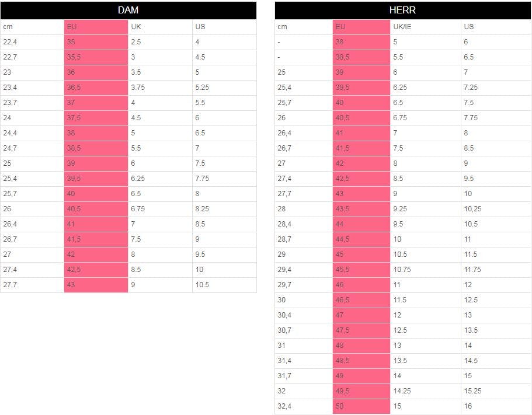Click the HERR table header
532x415 pixels.
pyautogui.click(x=402, y=11)
